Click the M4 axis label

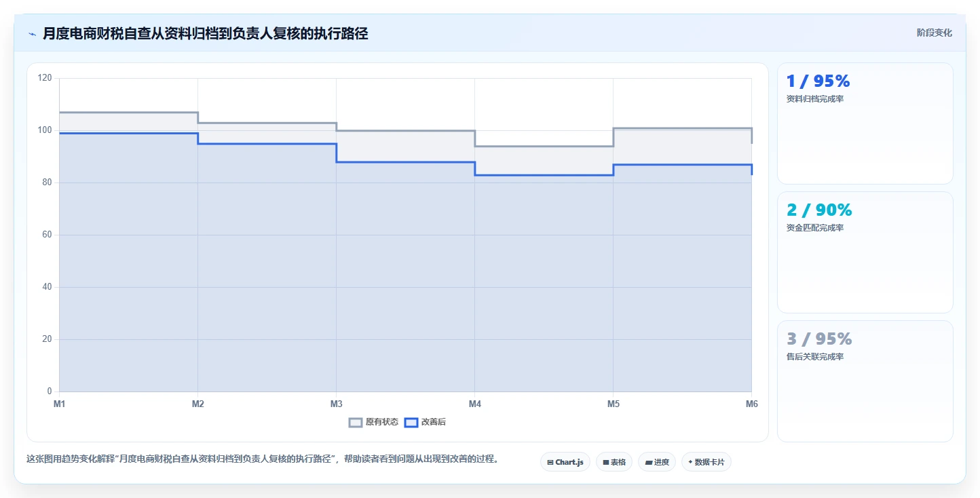[475, 404]
